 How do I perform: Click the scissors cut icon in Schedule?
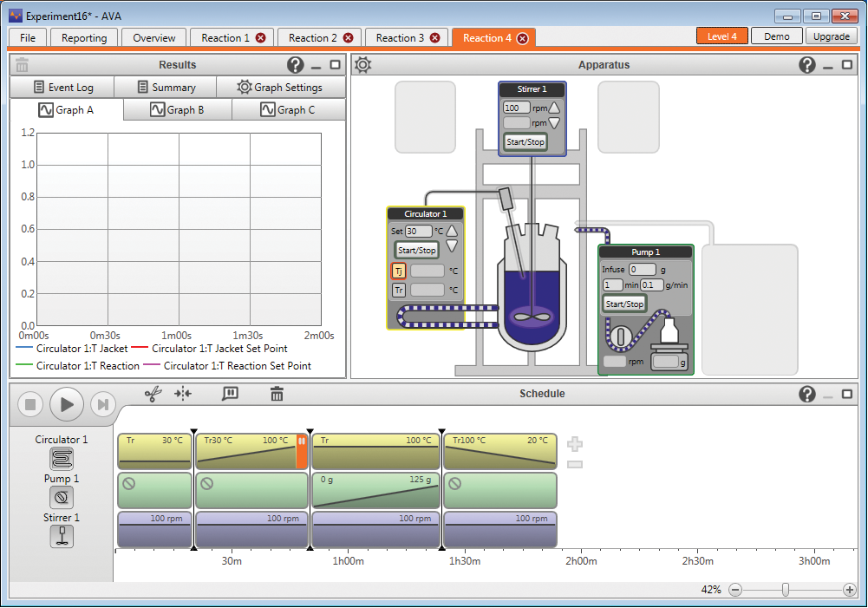[153, 394]
